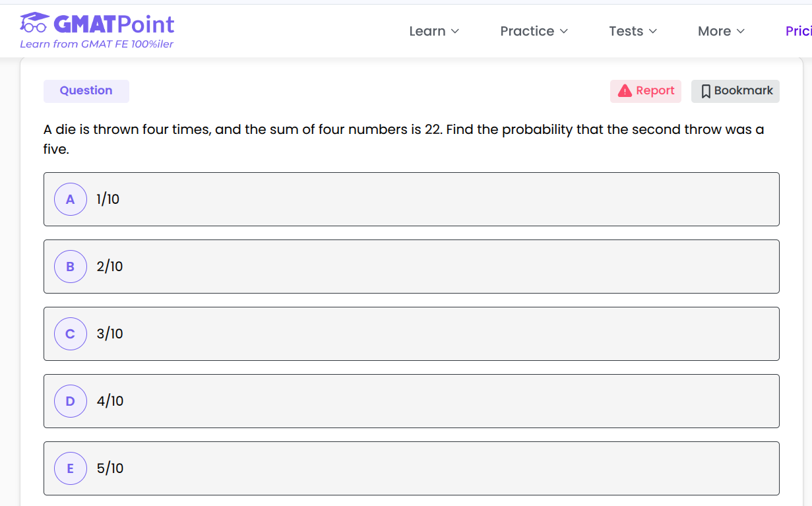This screenshot has height=506, width=812.
Task: Click the Question label tag
Action: (86, 91)
